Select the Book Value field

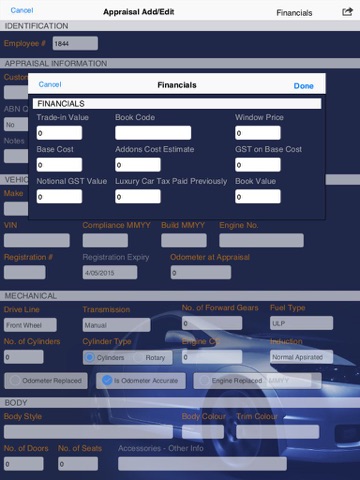[x=258, y=196]
